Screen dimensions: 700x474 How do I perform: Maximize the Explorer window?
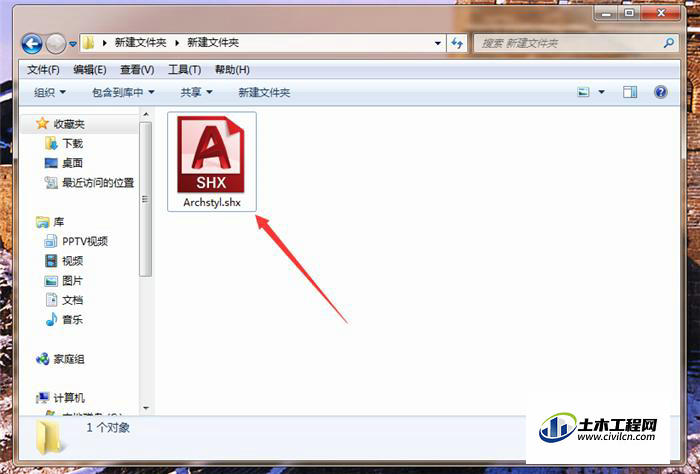coord(629,13)
